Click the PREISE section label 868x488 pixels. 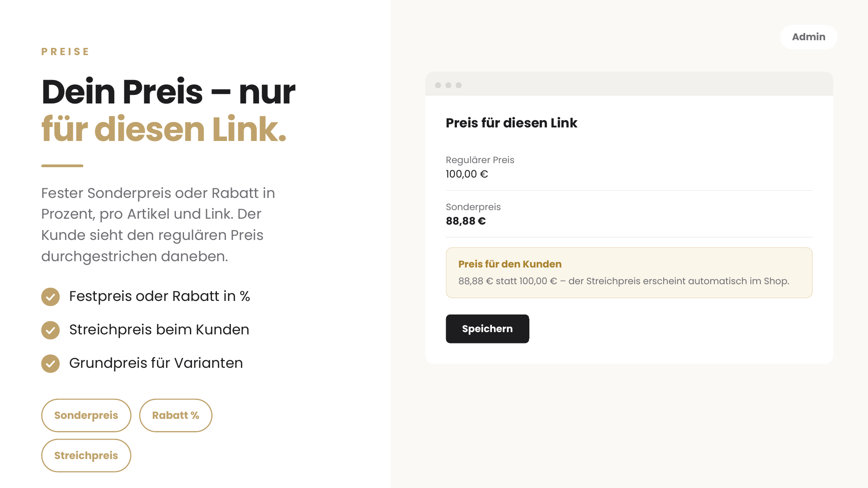66,52
